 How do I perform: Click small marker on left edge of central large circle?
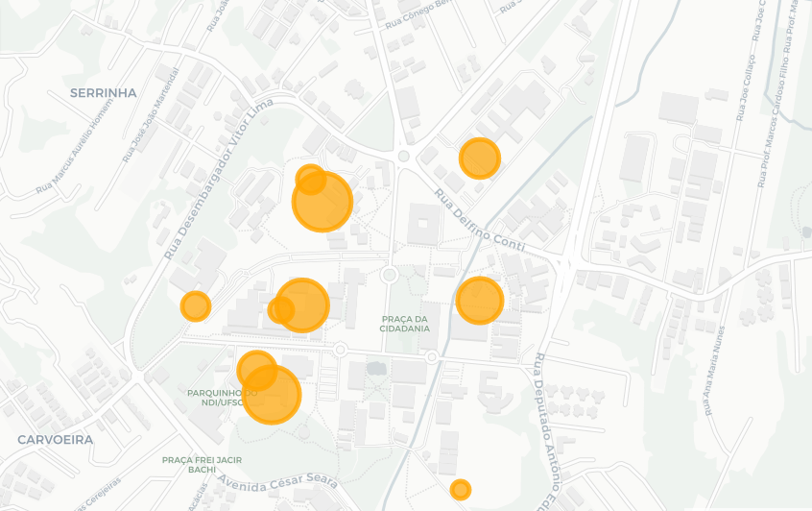click(280, 309)
